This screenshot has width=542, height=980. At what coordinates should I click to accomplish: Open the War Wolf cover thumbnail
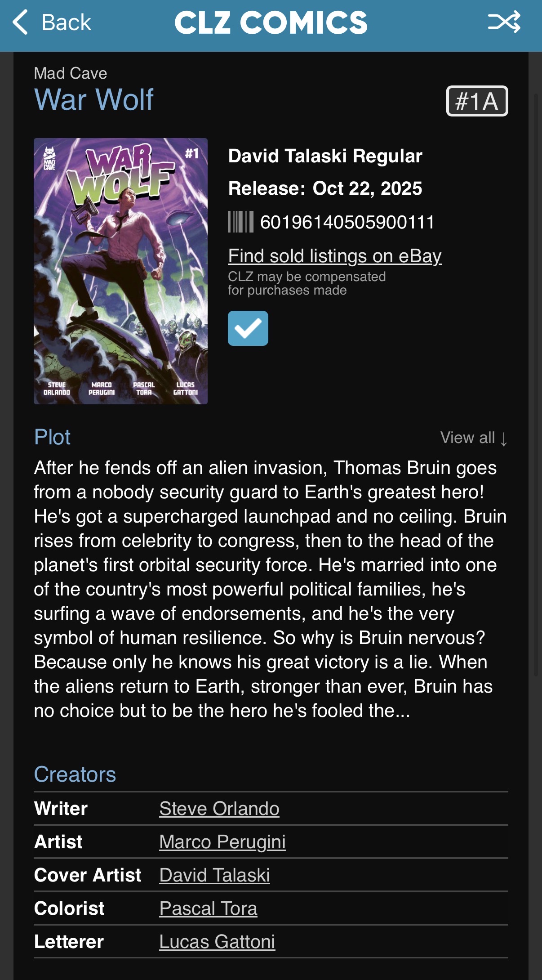tap(120, 271)
